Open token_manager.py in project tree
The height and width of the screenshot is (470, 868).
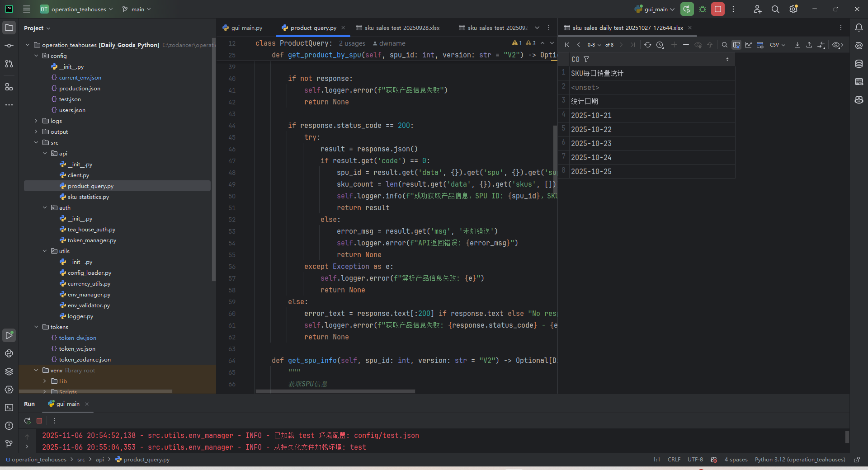pyautogui.click(x=92, y=240)
